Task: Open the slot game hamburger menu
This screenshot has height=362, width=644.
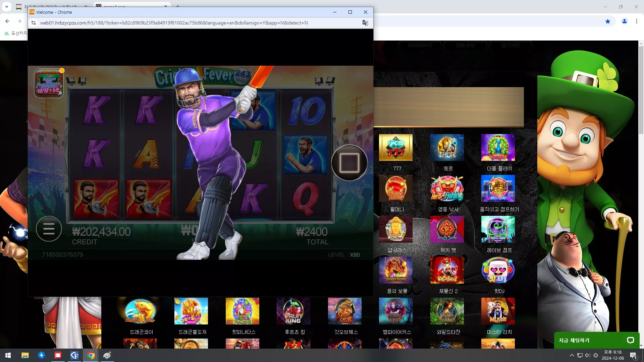Action: click(x=49, y=229)
